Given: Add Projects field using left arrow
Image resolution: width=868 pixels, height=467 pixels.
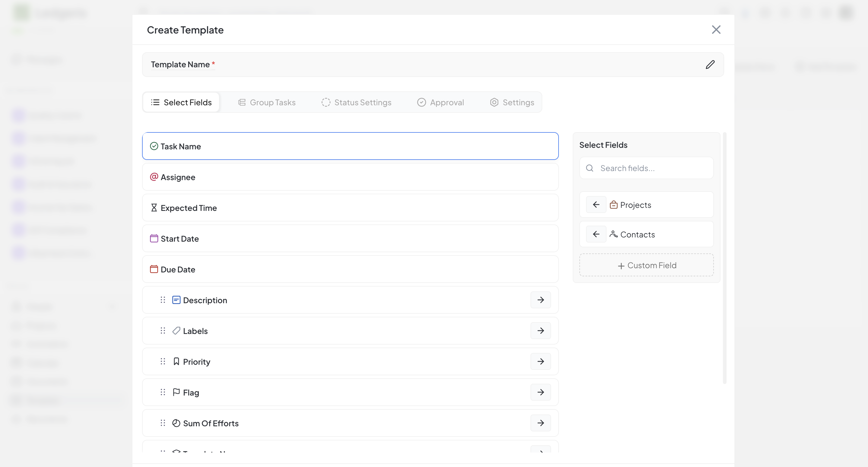Looking at the screenshot, I should tap(596, 205).
